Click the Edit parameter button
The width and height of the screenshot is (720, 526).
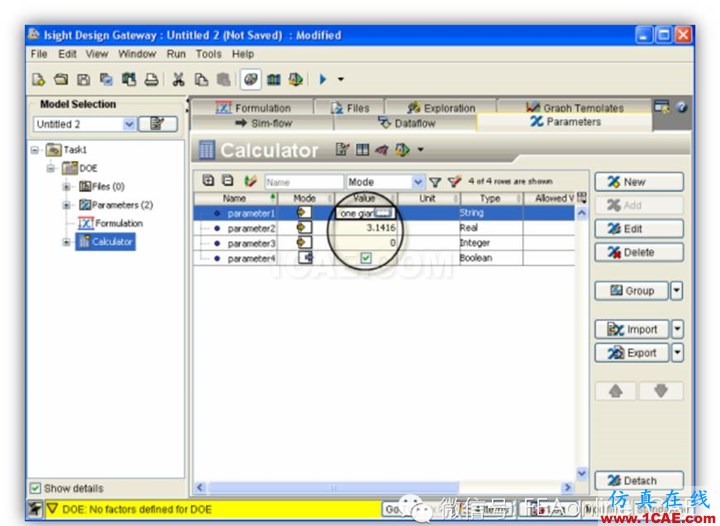pyautogui.click(x=639, y=229)
